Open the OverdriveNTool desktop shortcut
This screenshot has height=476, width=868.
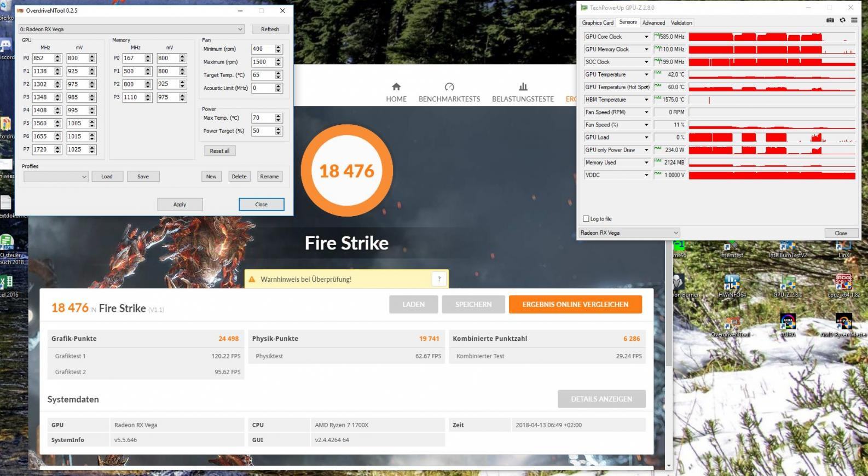(x=732, y=326)
